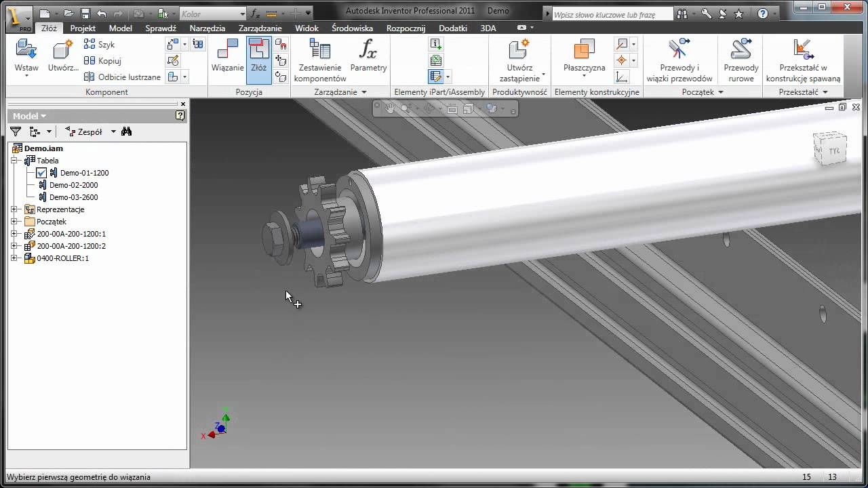The image size is (868, 488).
Task: Click the pan hand icon in navigation bar
Action: click(x=390, y=108)
